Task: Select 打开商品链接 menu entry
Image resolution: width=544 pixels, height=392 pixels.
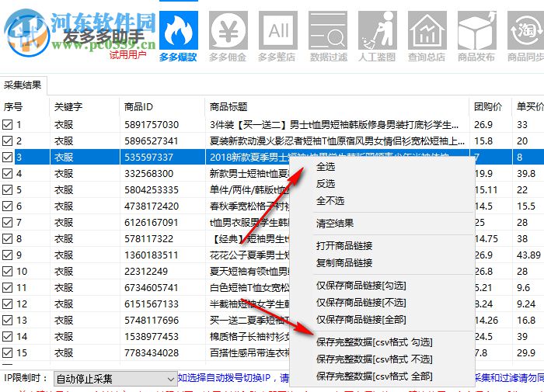Action: click(344, 246)
